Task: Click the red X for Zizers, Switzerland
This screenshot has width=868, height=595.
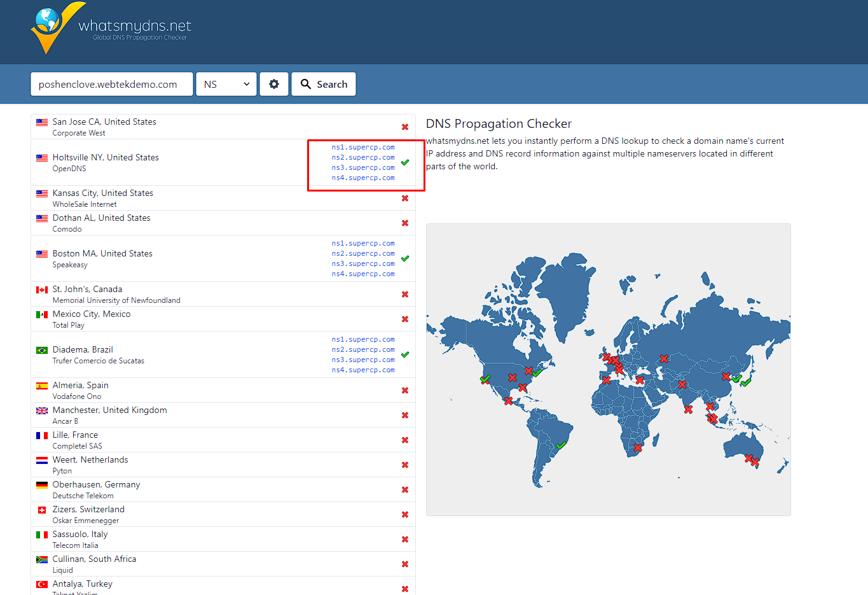Action: (405, 515)
